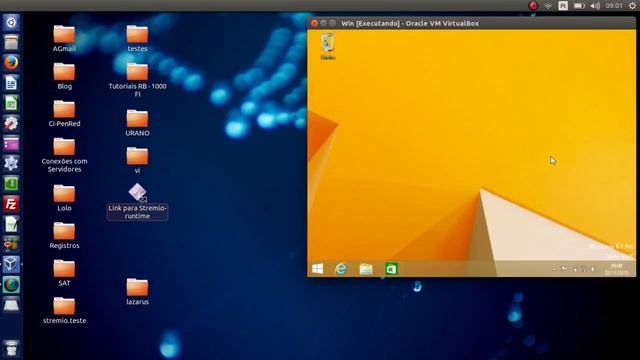Click the 09:01 clock in the top panel
Screen dimensions: 640x360
tap(614, 6)
